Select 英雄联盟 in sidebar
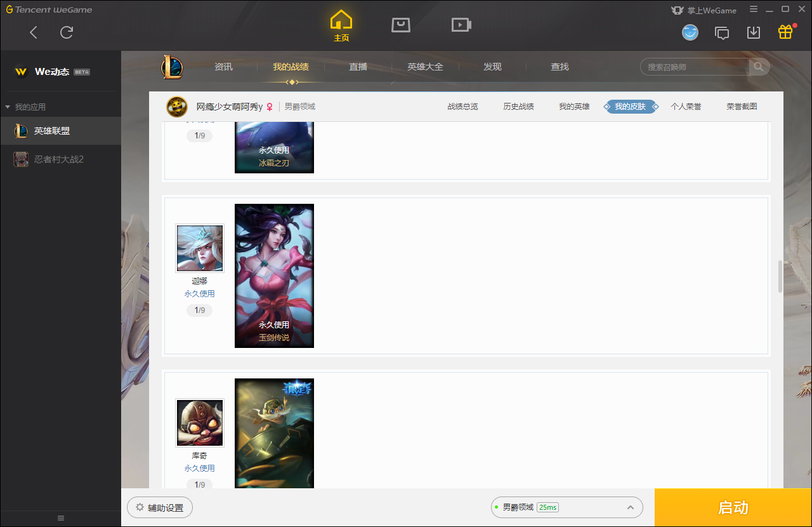 coord(60,131)
